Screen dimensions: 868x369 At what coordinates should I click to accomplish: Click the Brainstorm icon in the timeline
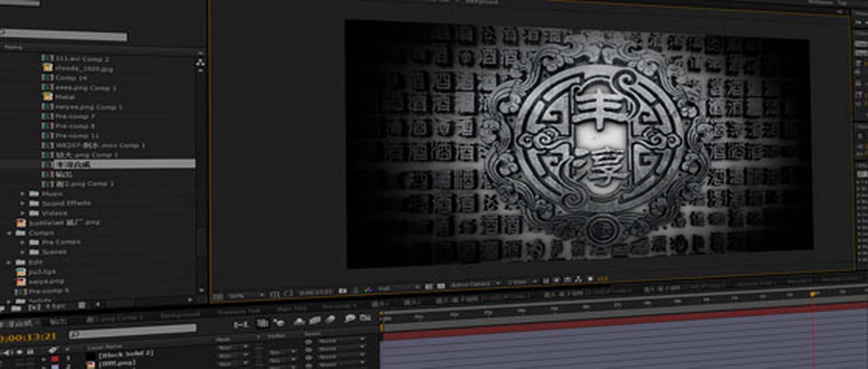[350, 318]
